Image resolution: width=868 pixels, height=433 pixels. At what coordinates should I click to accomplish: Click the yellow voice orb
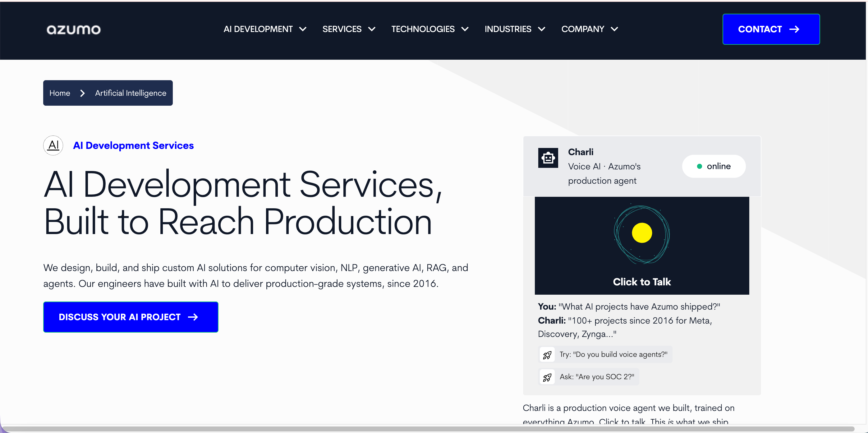[642, 233]
